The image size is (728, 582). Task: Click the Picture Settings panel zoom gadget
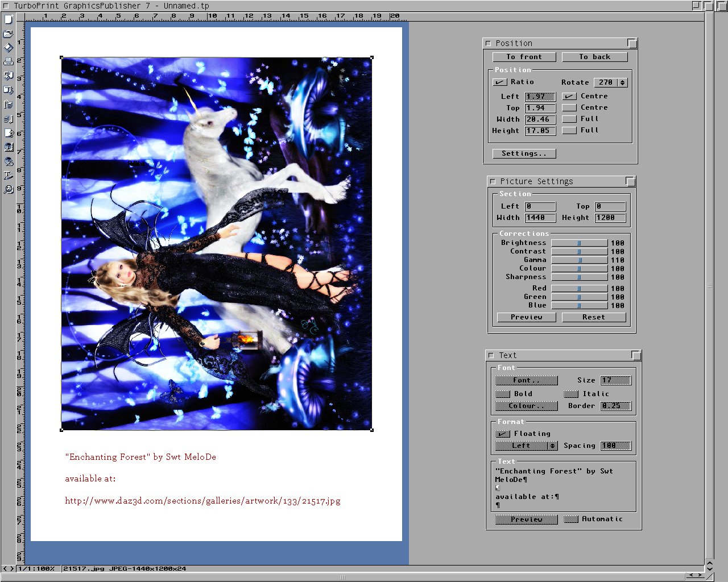click(630, 181)
